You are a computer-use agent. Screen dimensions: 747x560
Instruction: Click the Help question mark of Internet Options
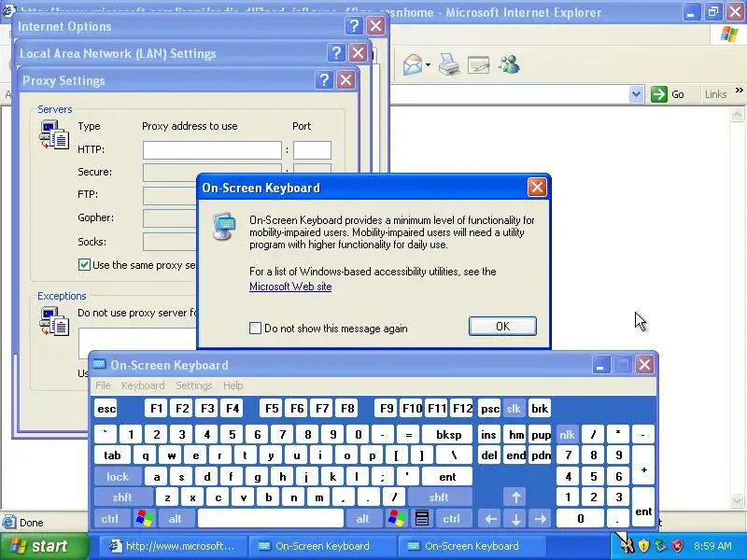354,26
